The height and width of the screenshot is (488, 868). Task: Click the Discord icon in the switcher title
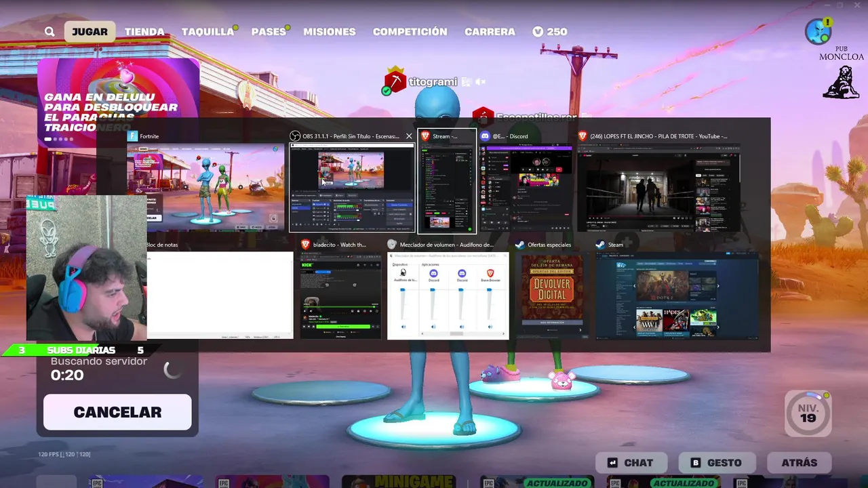point(485,136)
